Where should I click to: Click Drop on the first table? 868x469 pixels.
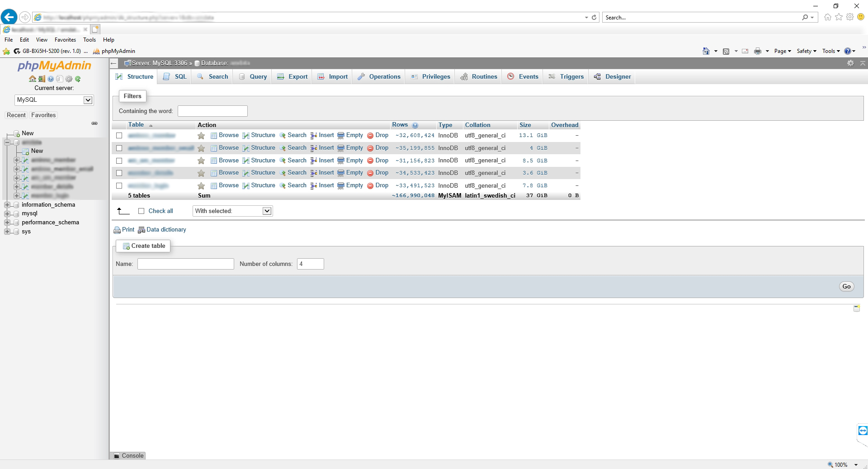[382, 135]
